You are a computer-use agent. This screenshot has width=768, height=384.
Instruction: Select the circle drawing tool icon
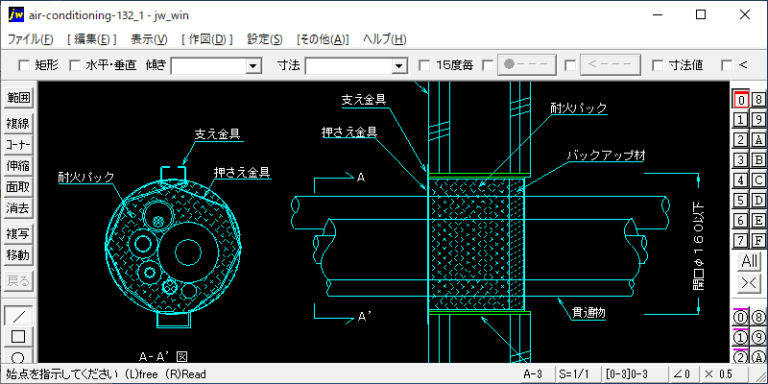click(x=18, y=357)
